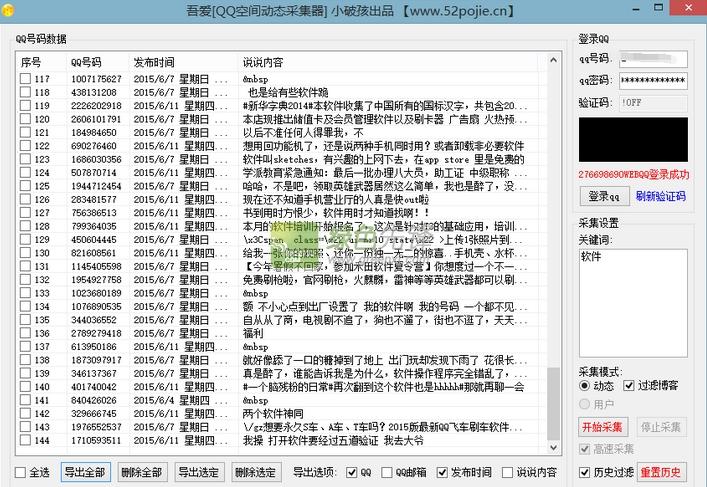Select QQ number 401740042

[x=94, y=387]
